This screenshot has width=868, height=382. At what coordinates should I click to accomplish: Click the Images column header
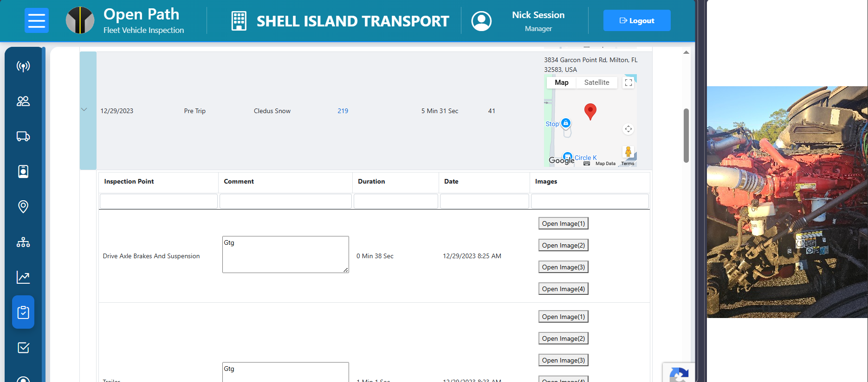589,182
